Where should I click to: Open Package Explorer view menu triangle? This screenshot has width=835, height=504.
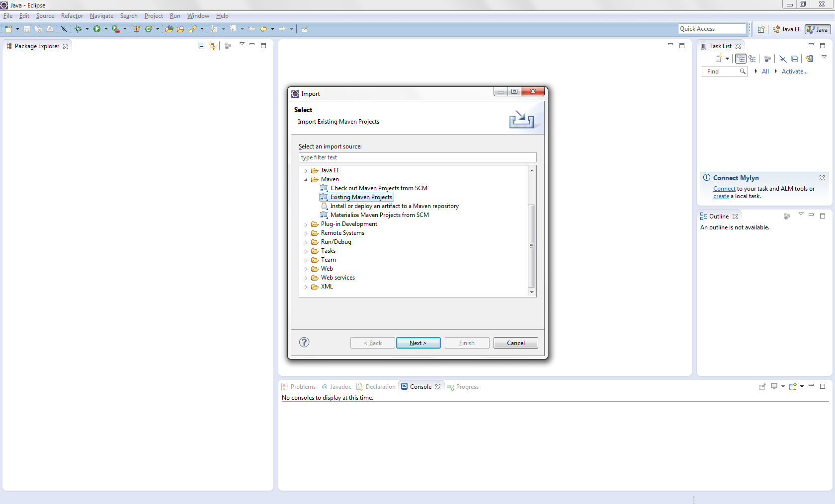point(242,44)
